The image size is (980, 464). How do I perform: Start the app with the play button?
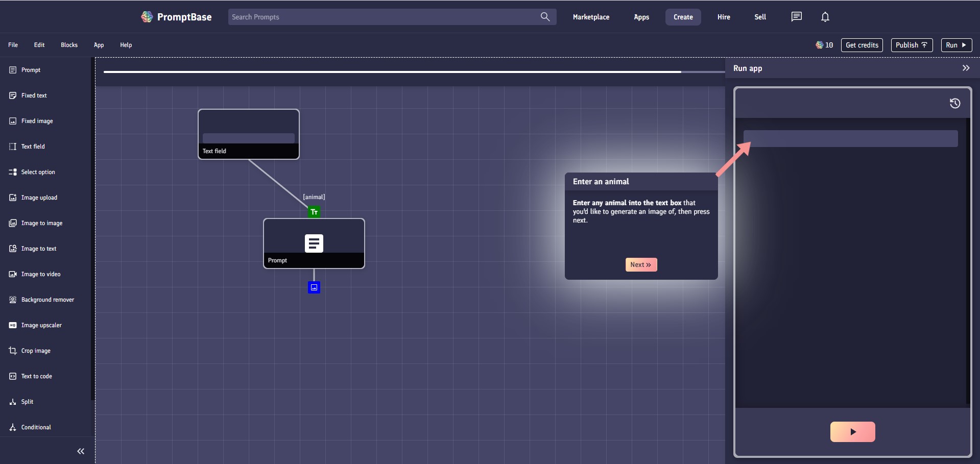(x=852, y=432)
